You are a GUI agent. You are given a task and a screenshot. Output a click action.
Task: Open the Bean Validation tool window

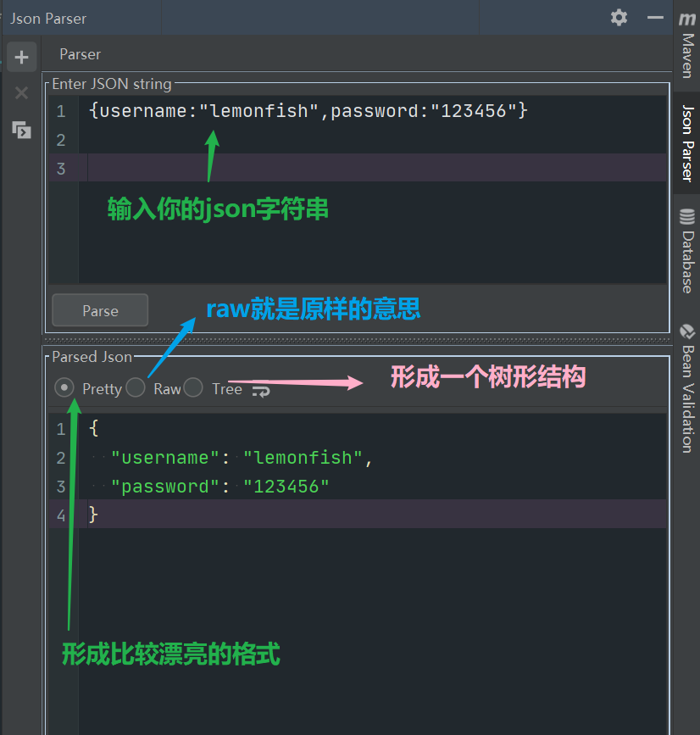coord(687,389)
